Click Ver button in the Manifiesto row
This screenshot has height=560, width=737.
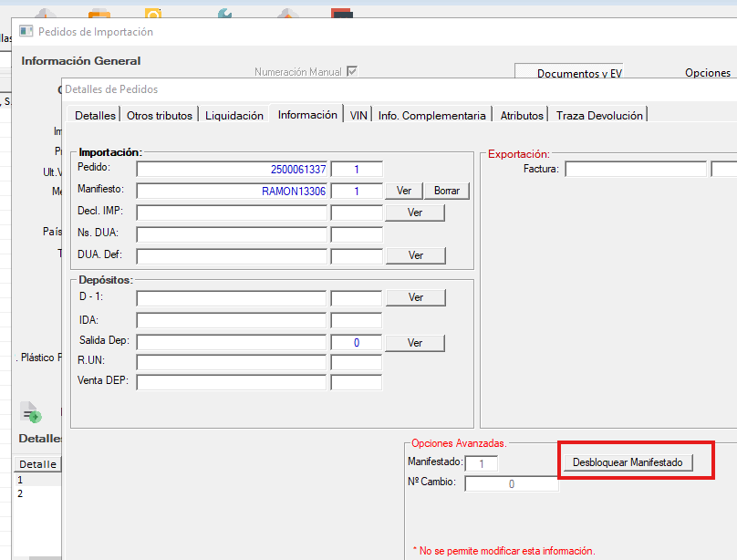coord(404,192)
